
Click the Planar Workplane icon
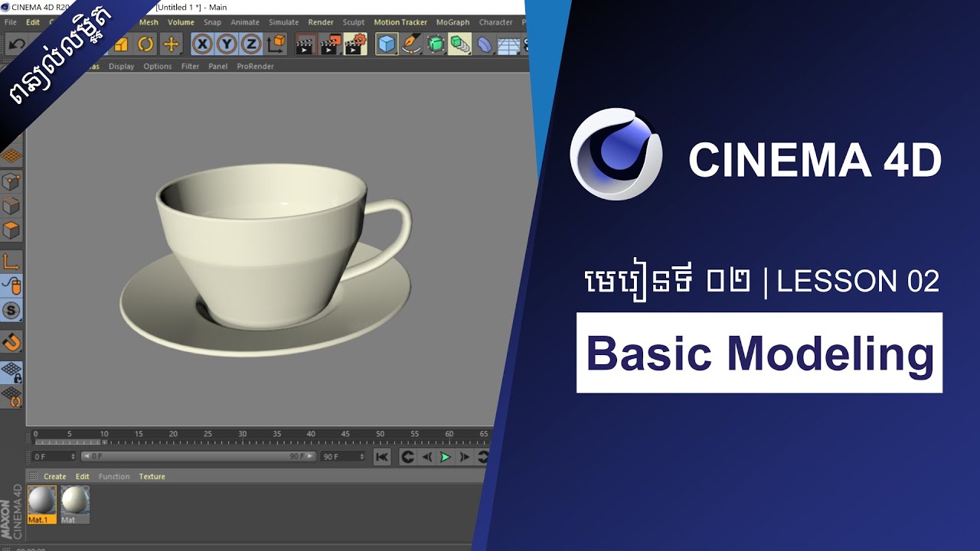11,396
